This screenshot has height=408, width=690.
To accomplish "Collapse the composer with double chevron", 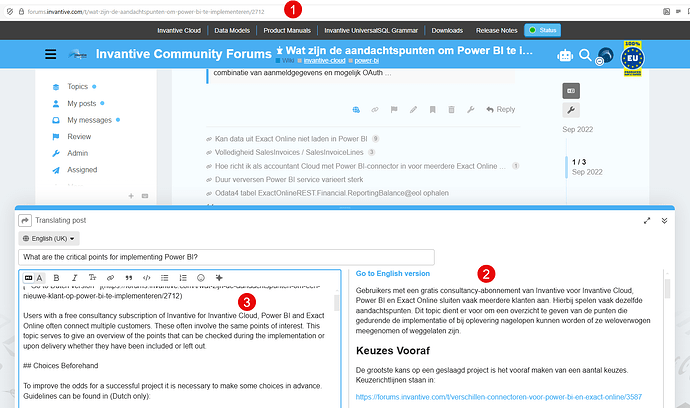I will pyautogui.click(x=664, y=221).
